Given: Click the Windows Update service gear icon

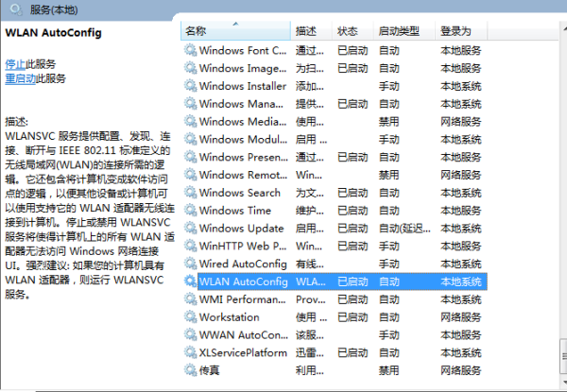Looking at the screenshot, I should (x=190, y=229).
